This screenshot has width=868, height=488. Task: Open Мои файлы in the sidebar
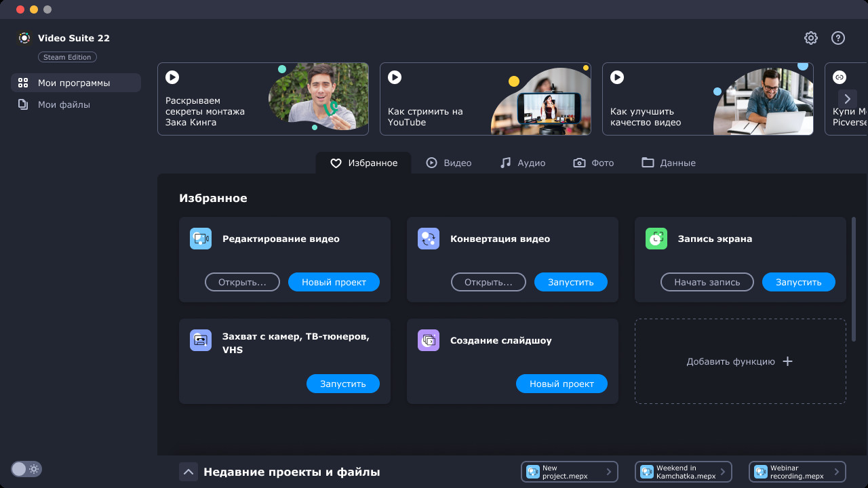(64, 104)
